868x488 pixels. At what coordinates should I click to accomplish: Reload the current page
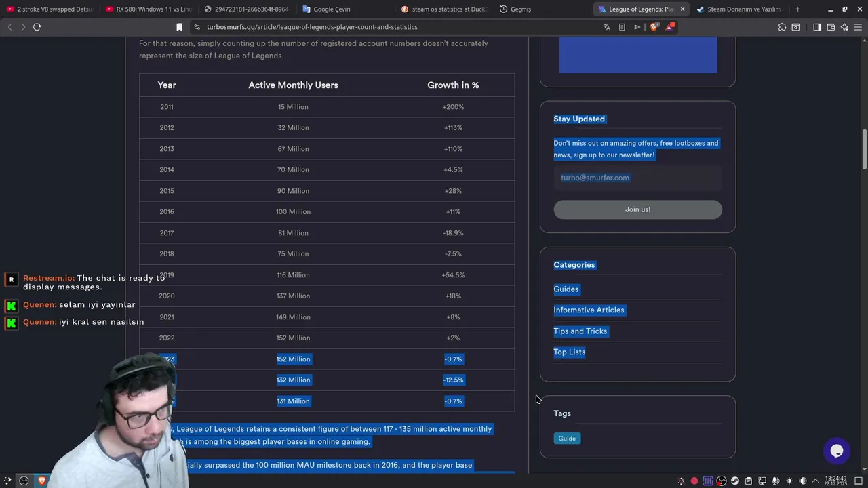tap(37, 27)
